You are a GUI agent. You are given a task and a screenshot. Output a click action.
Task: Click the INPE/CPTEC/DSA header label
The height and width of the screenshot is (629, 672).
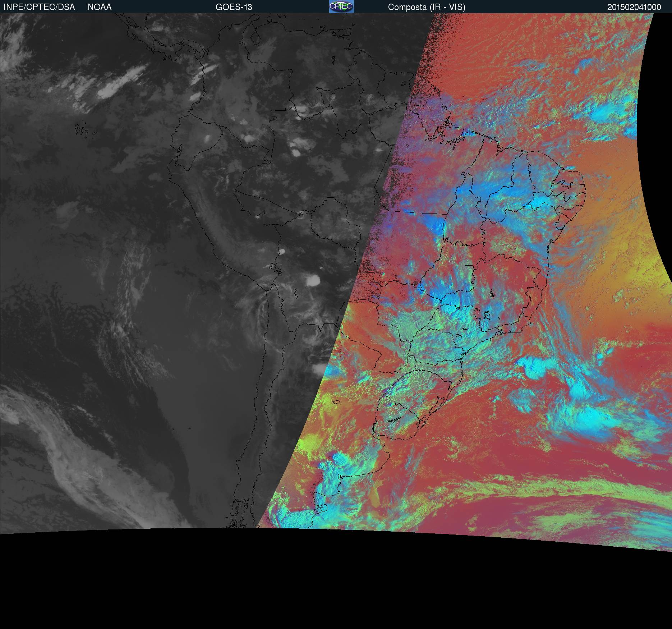[x=39, y=7]
